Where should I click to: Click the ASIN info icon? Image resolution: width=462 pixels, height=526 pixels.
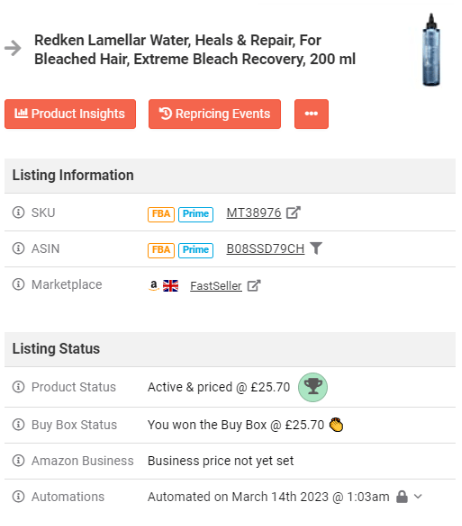tap(18, 249)
